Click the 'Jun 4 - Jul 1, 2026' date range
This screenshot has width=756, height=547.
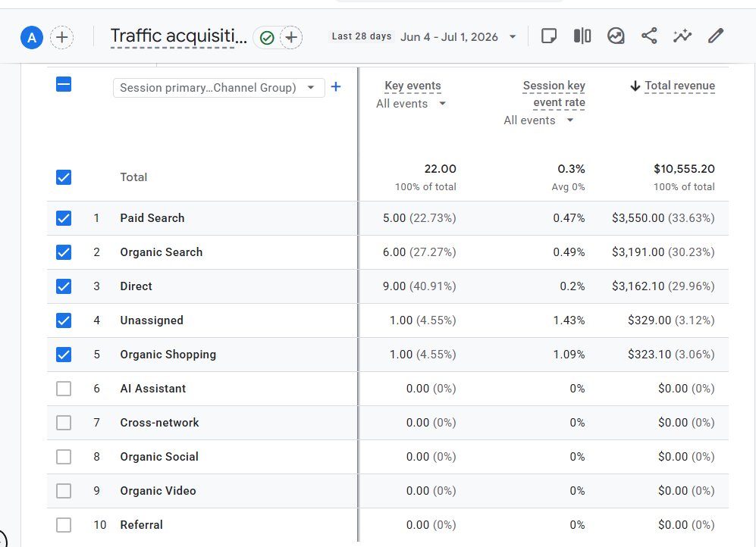[449, 37]
